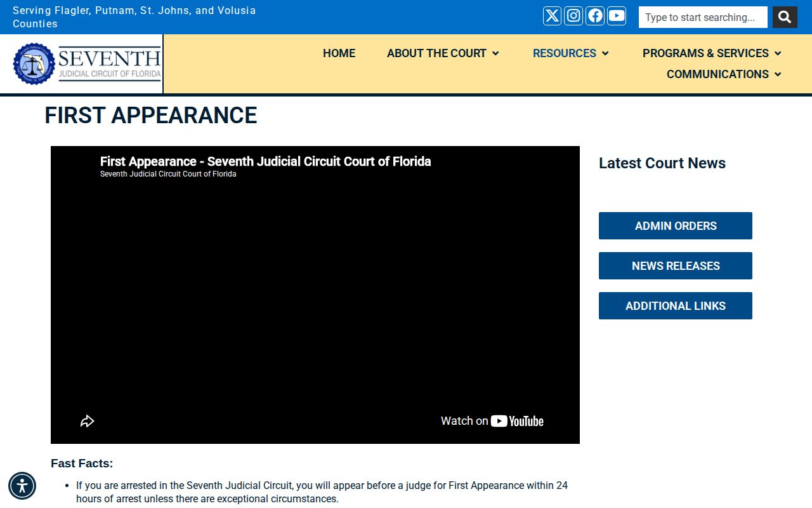The image size is (812, 508).
Task: Click the video share arrow icon
Action: tap(88, 421)
